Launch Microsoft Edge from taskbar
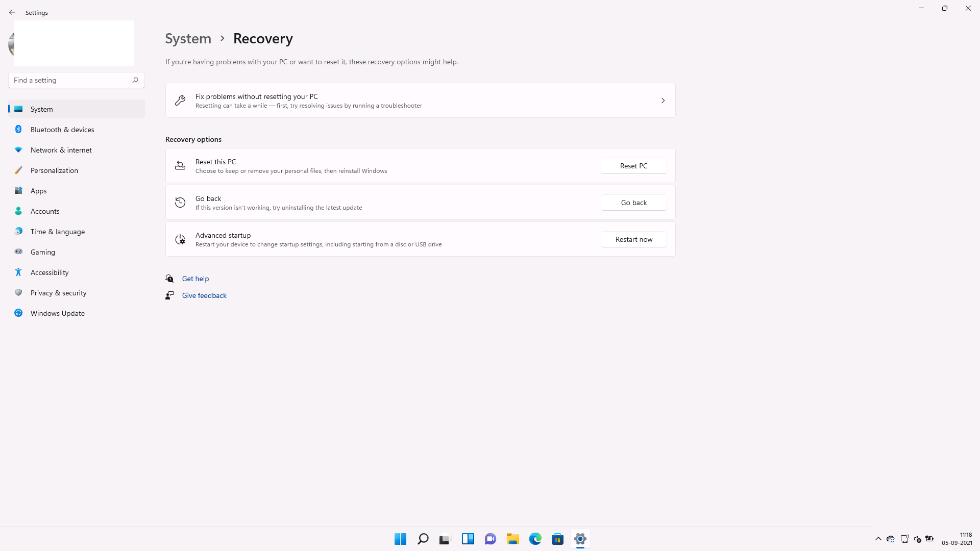 click(535, 539)
